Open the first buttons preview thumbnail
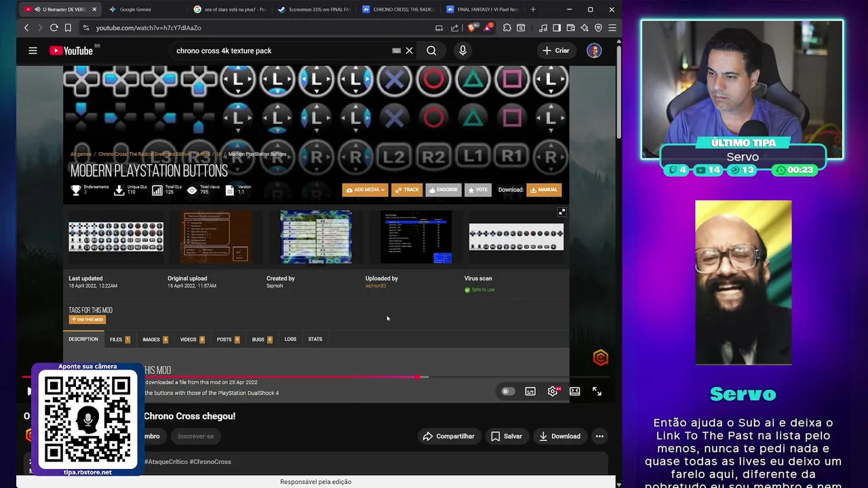 [x=116, y=237]
